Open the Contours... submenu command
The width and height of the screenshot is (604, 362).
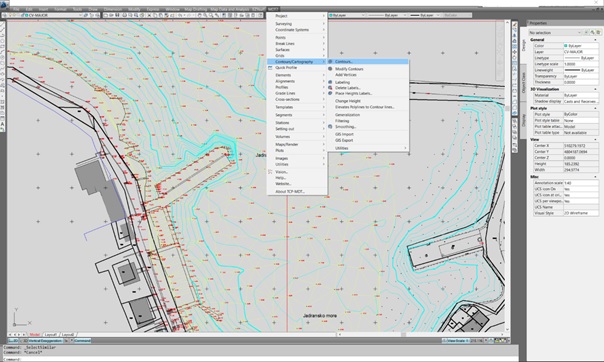coord(367,62)
